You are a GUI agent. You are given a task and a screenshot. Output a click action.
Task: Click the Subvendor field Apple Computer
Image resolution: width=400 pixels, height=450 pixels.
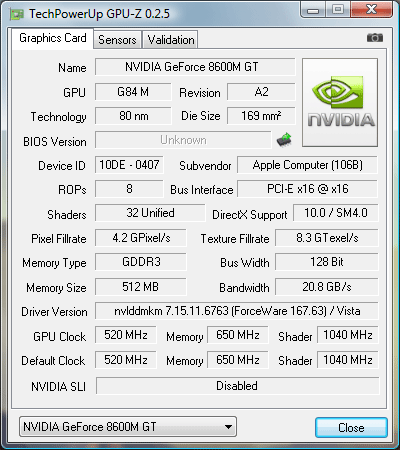307,165
